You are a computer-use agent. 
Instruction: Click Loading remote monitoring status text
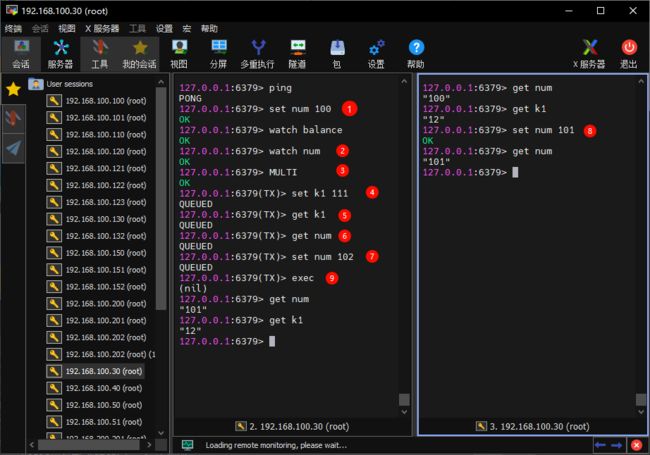[x=276, y=445]
